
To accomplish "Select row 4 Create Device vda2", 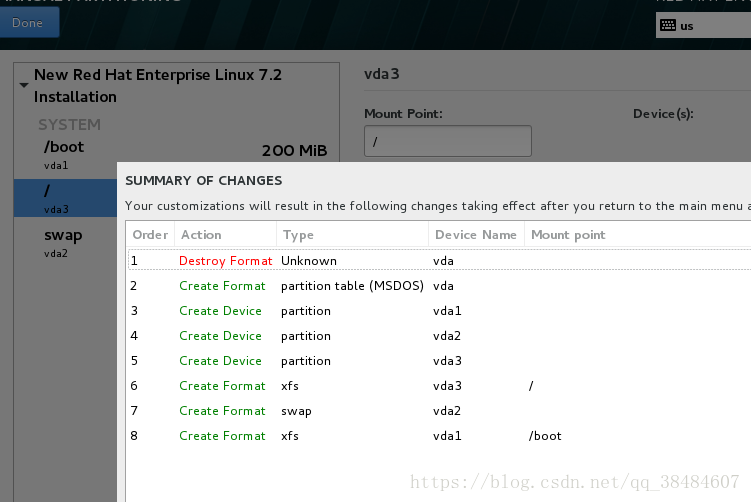I will [439, 336].
